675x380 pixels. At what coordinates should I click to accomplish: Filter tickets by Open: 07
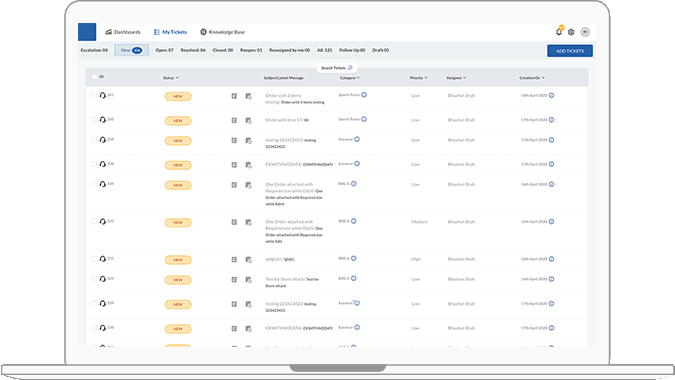pyautogui.click(x=164, y=50)
